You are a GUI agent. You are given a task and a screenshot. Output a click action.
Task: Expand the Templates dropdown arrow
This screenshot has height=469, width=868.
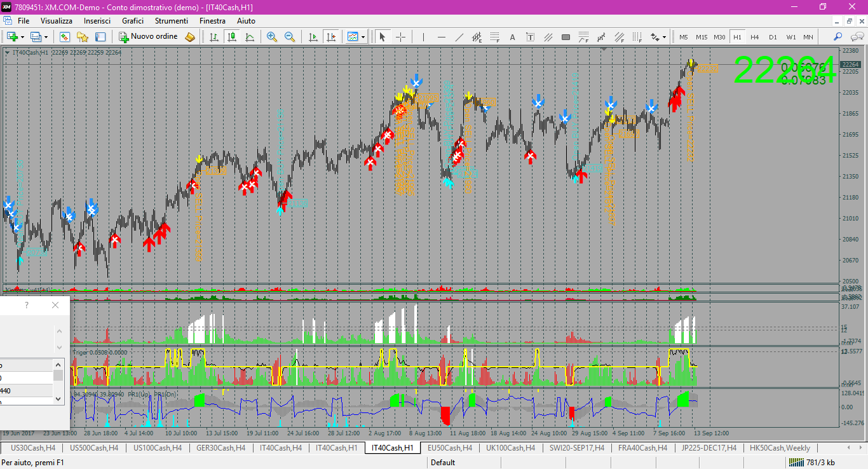(x=363, y=37)
